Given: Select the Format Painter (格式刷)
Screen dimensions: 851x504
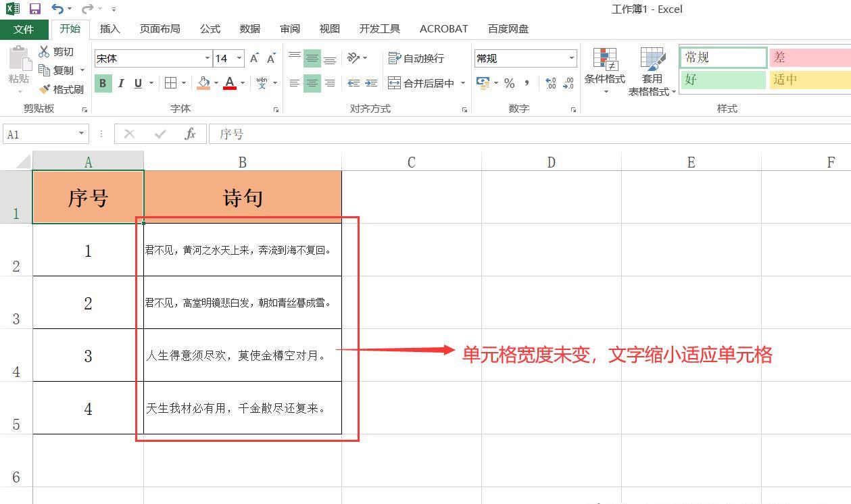Looking at the screenshot, I should tap(62, 89).
